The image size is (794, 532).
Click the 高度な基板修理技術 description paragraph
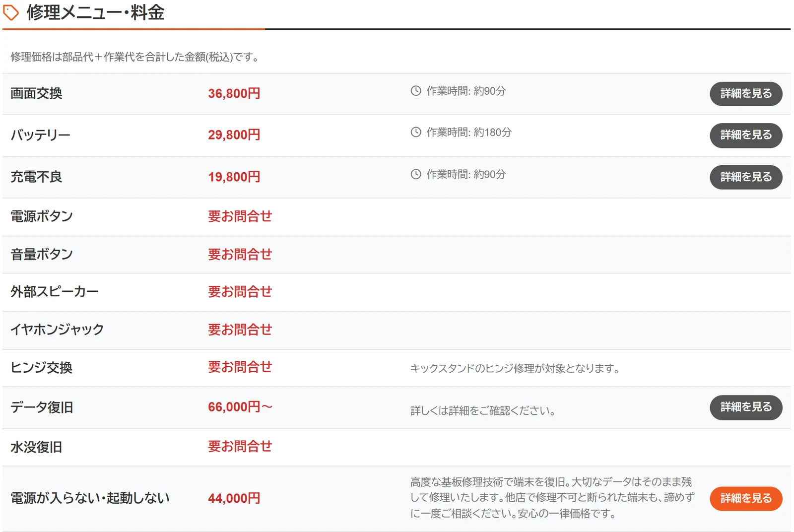click(x=552, y=498)
